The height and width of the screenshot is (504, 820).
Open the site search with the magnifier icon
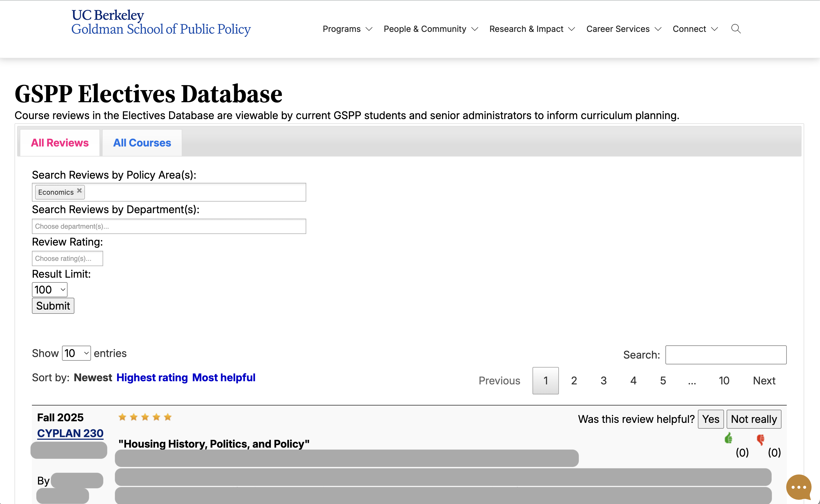[x=736, y=29]
